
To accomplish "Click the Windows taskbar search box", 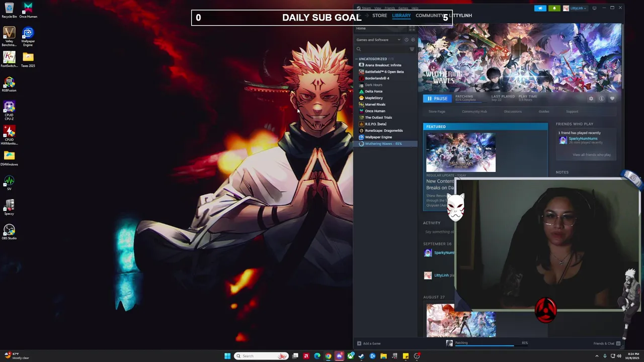I will (x=262, y=356).
